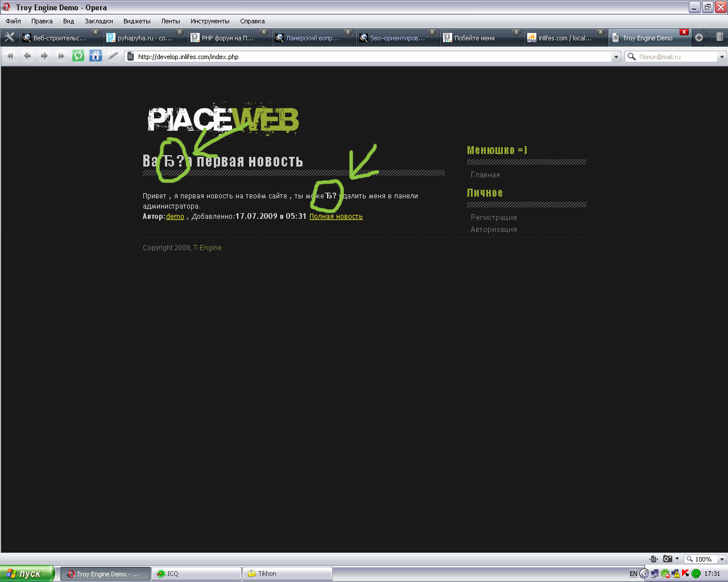Click the back arrow navigation button
This screenshot has width=728, height=582.
27,56
